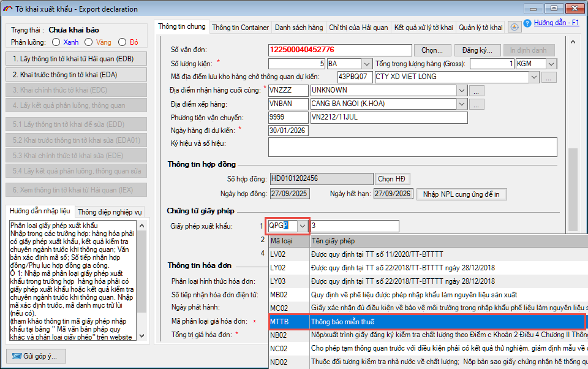Click the app icon in title bar
Screen dimensions: 588x369
coord(7,9)
